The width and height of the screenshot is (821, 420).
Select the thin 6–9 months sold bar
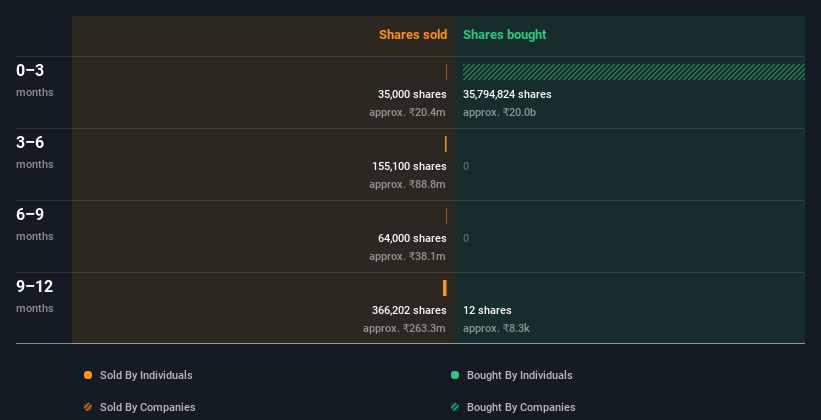click(446, 216)
